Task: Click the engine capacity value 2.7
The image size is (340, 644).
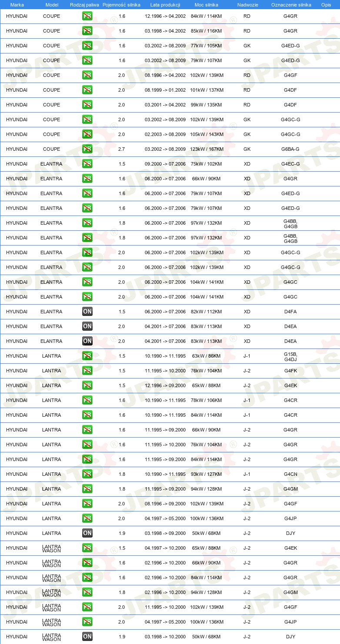Action: [x=122, y=149]
